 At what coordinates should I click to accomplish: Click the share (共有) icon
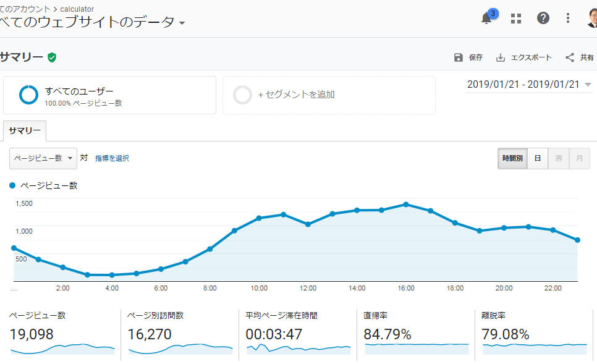coord(570,57)
